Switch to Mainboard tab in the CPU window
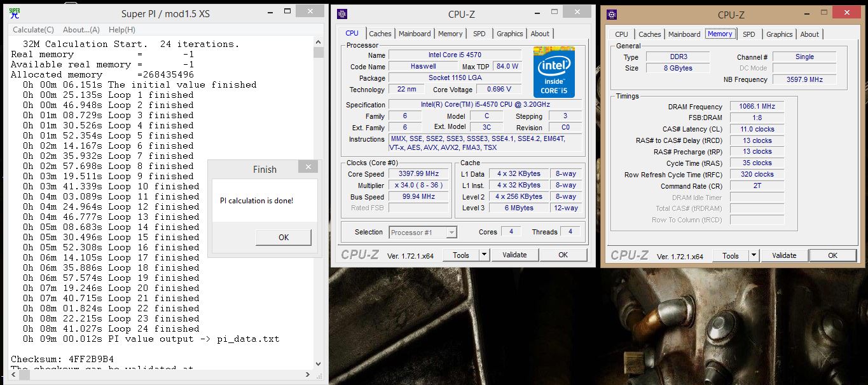868x385 pixels. coord(414,34)
